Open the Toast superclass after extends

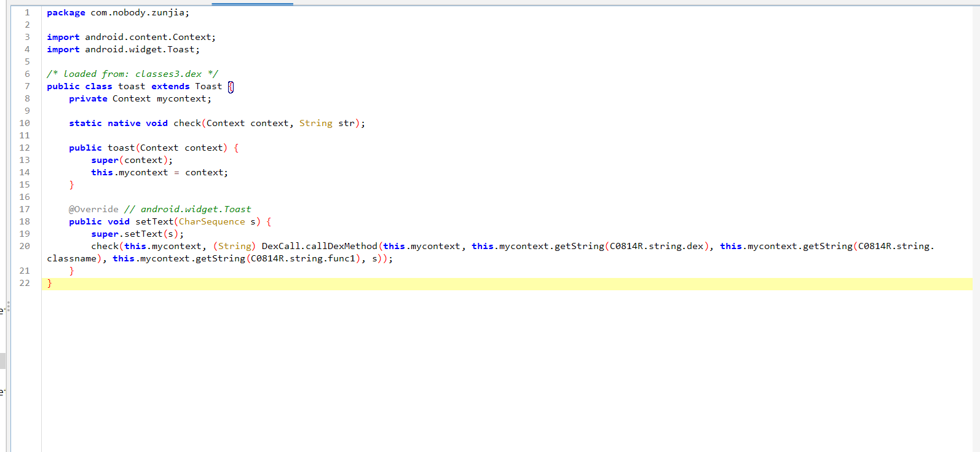coord(208,86)
